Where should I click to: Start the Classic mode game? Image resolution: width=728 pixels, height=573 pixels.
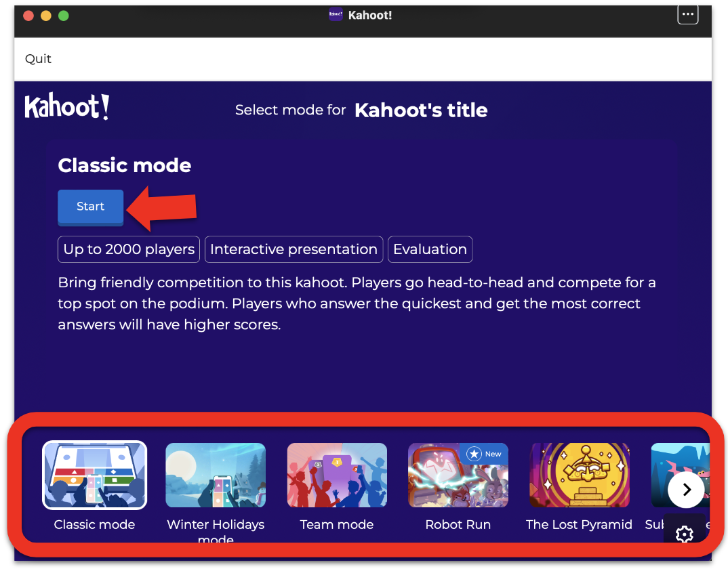[91, 207]
